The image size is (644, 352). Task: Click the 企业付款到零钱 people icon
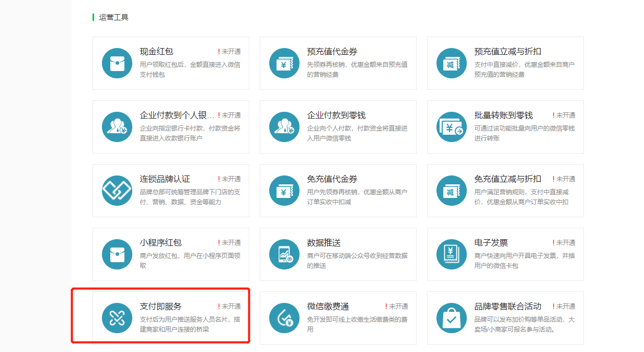[x=284, y=127]
